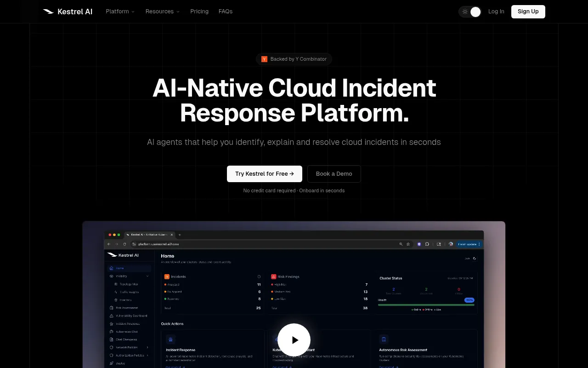Click the Kestrel AI bird logo in header
This screenshot has width=588, height=368.
[x=48, y=11]
